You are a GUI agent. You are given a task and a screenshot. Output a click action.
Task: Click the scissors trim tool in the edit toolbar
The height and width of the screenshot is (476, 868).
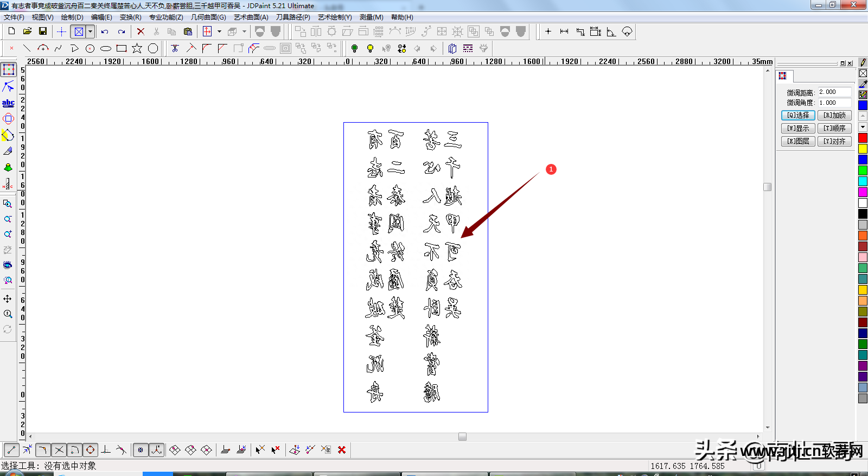click(x=175, y=48)
